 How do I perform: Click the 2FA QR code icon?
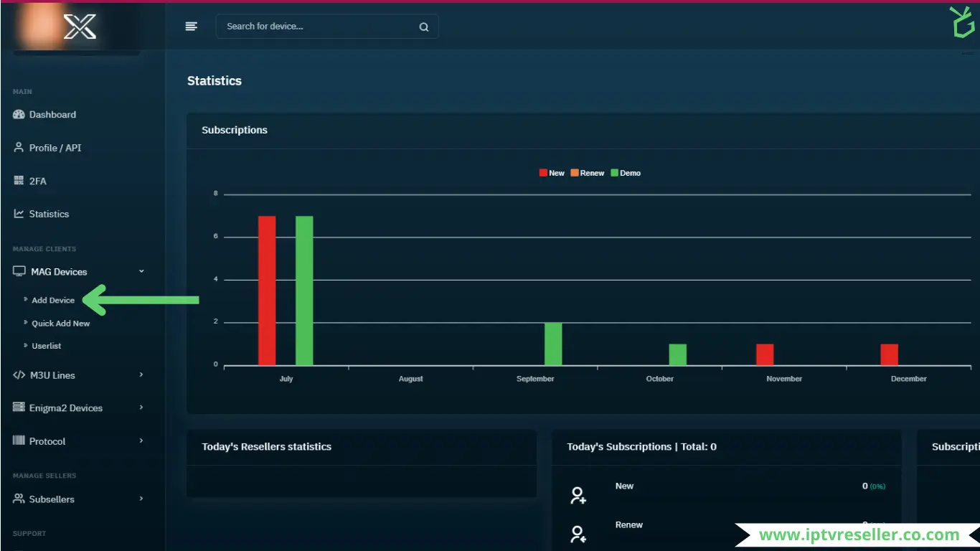(x=19, y=181)
